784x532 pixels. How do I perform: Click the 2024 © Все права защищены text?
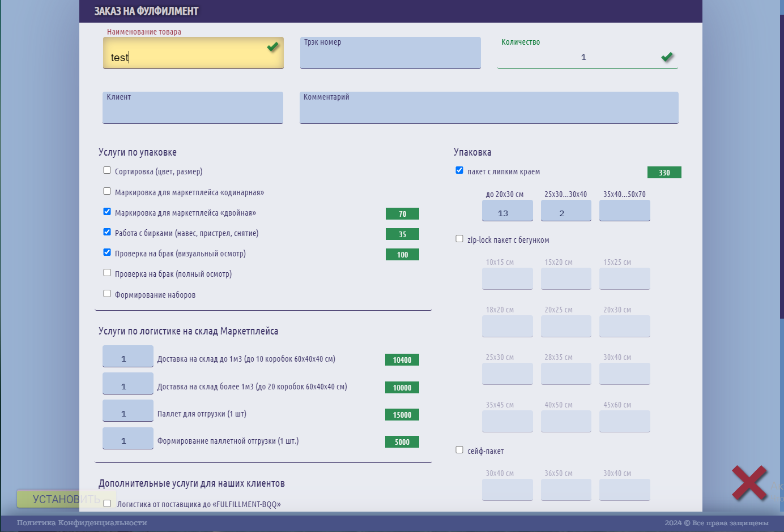(717, 523)
